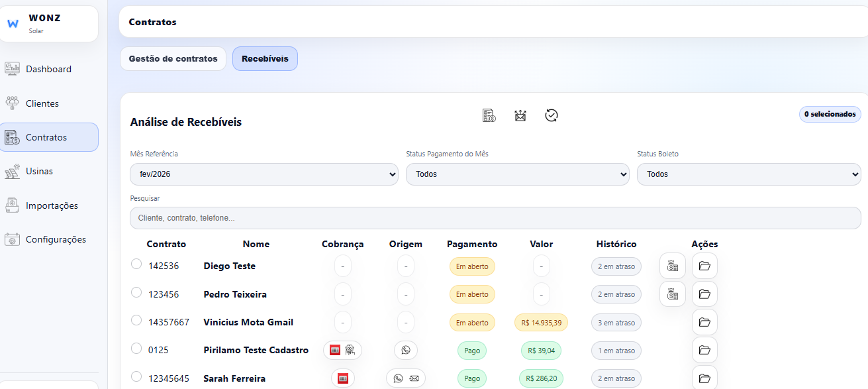868x389 pixels.
Task: Open the Mês Referência dropdown
Action: tap(264, 174)
